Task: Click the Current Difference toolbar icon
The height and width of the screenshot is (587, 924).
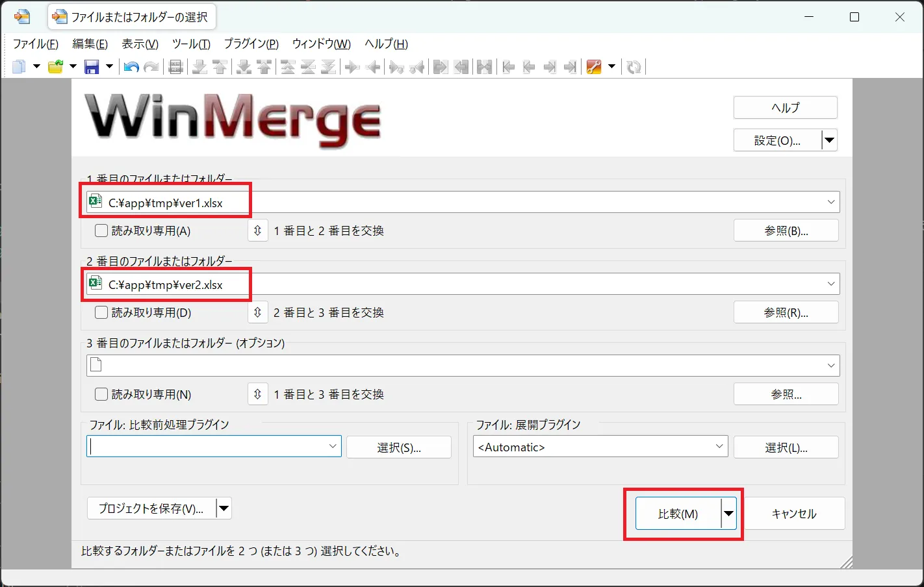Action: pos(308,66)
